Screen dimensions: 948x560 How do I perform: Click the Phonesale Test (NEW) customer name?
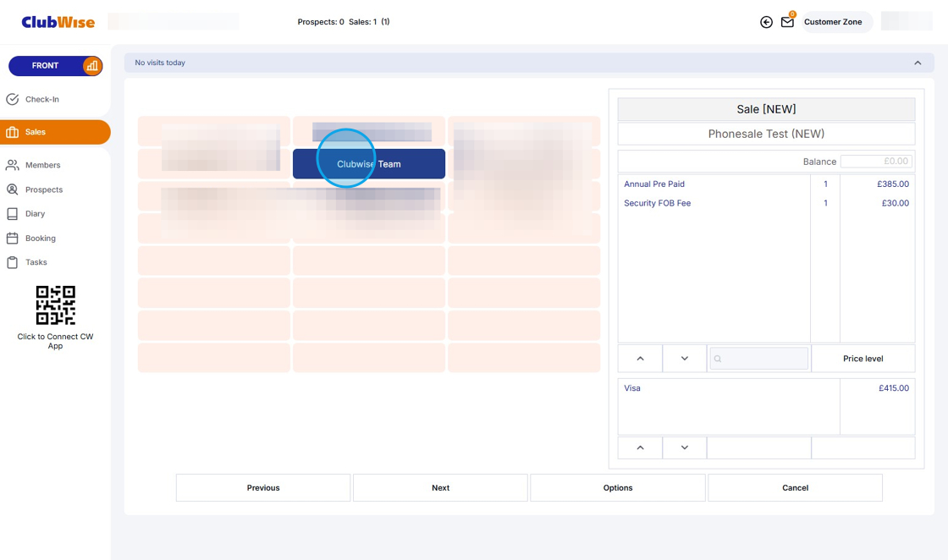coord(766,135)
